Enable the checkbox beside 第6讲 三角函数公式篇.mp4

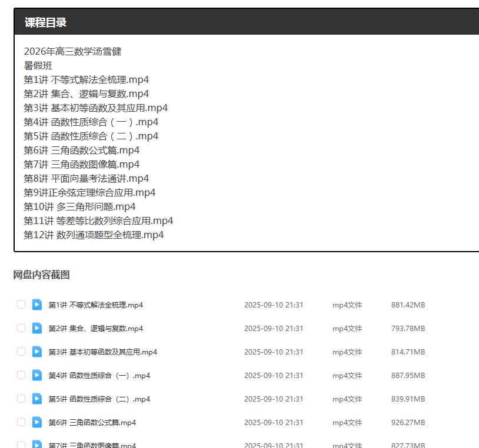pyautogui.click(x=21, y=422)
